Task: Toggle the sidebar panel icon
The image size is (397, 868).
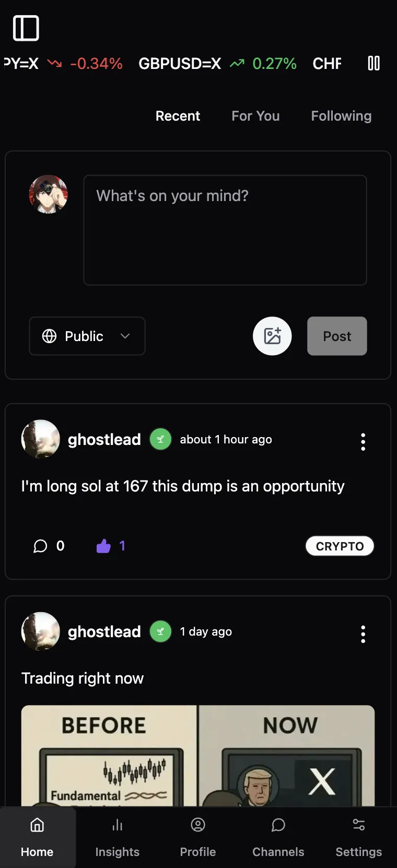Action: point(26,28)
